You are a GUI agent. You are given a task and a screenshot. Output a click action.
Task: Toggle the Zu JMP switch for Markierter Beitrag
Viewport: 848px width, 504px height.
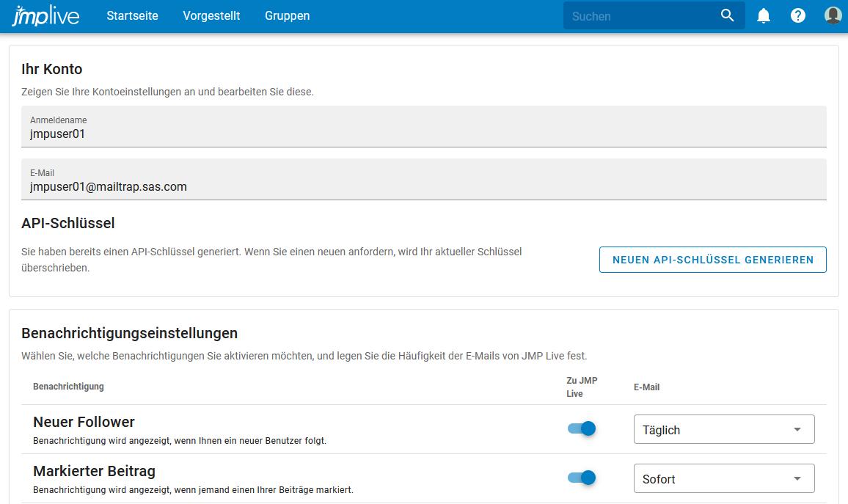point(581,478)
